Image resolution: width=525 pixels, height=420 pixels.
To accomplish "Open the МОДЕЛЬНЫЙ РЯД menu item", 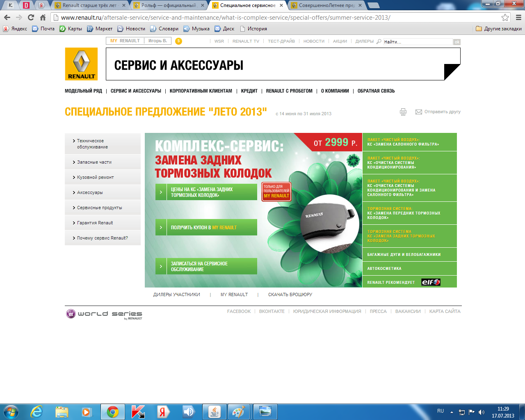I will tap(83, 91).
